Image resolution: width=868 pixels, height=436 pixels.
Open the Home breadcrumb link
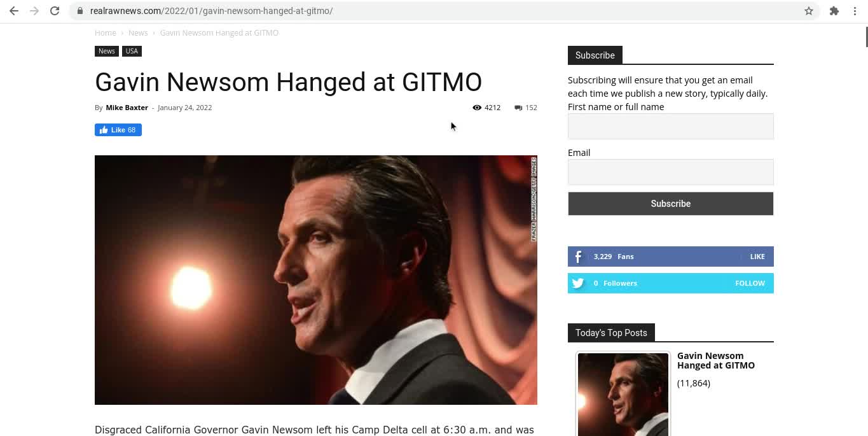[106, 32]
